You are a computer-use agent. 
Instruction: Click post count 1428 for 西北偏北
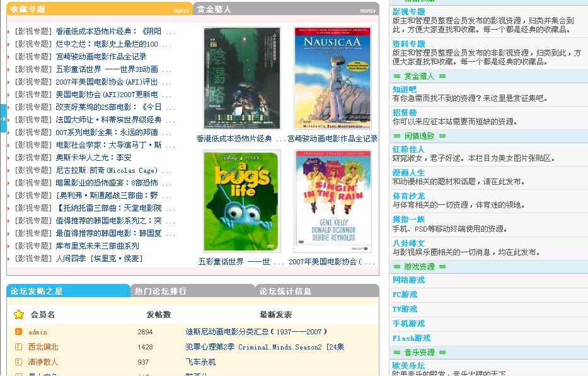click(x=145, y=347)
